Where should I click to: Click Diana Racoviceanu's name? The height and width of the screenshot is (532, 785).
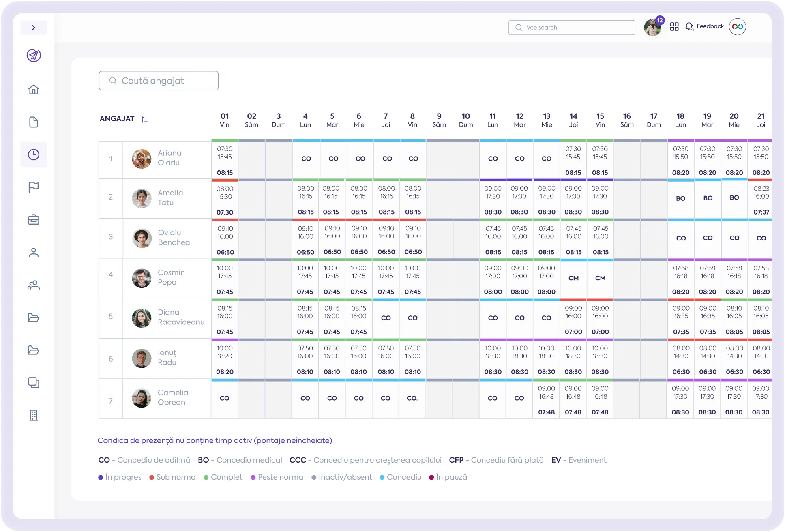(181, 317)
